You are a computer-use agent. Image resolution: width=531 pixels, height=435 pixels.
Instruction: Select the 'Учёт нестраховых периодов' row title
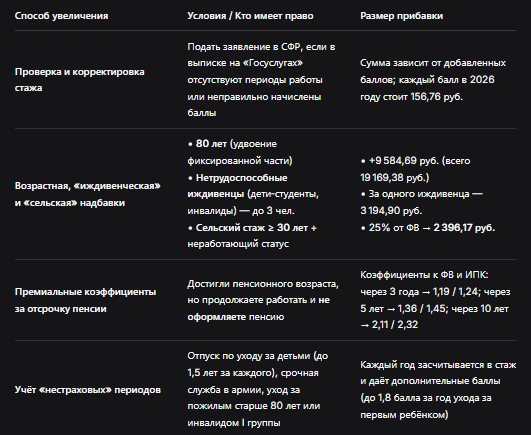[x=87, y=390]
